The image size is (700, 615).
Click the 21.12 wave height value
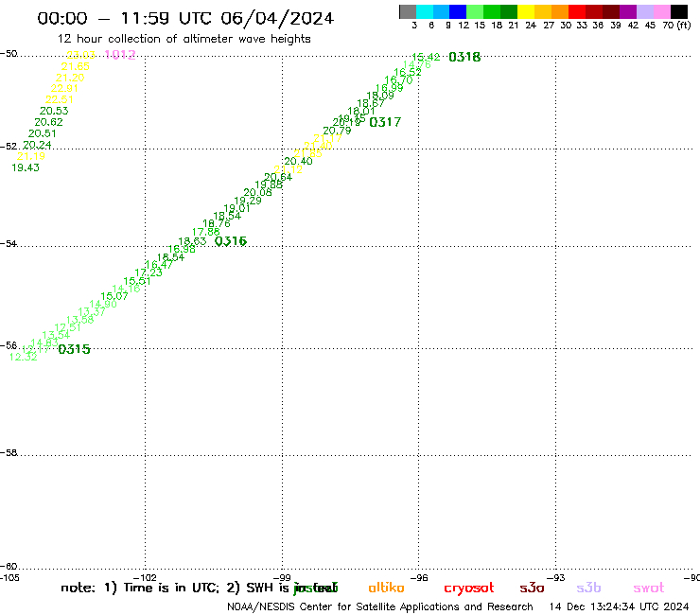(288, 169)
